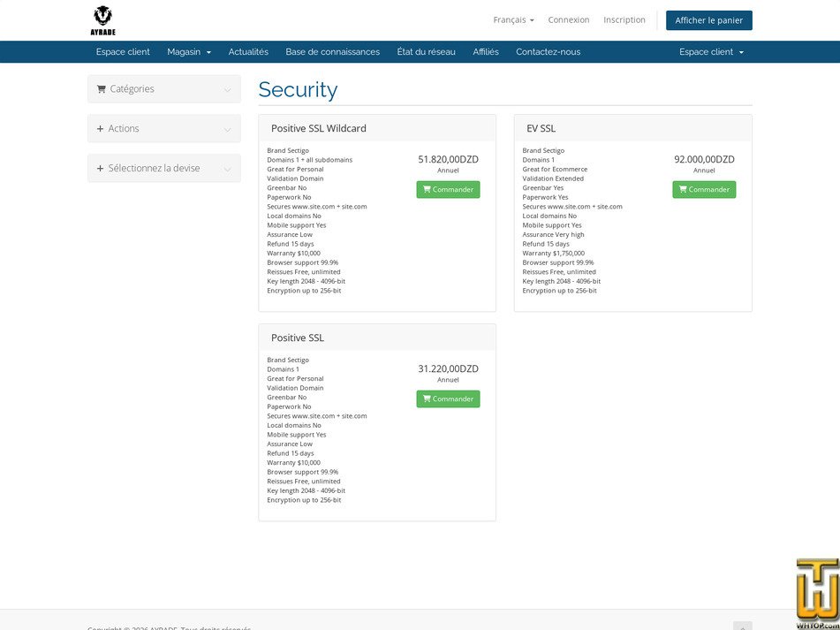Click the AYRADE lion logo

[x=102, y=20]
